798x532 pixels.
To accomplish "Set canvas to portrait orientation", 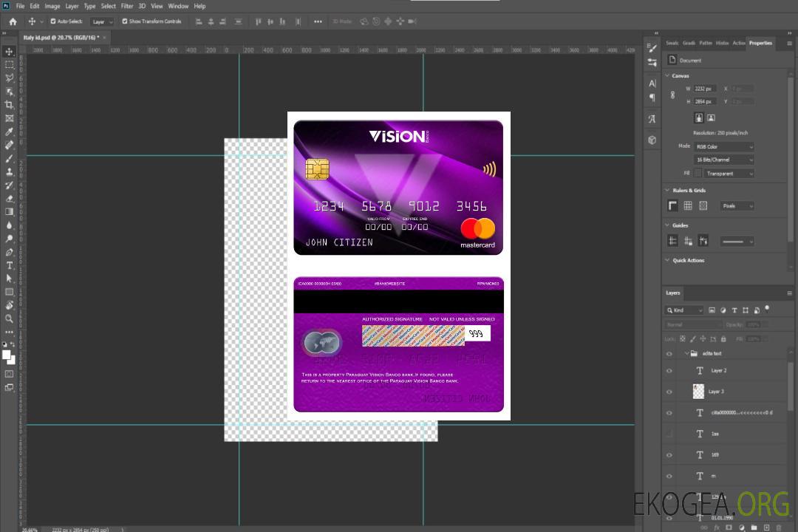I will pos(699,118).
